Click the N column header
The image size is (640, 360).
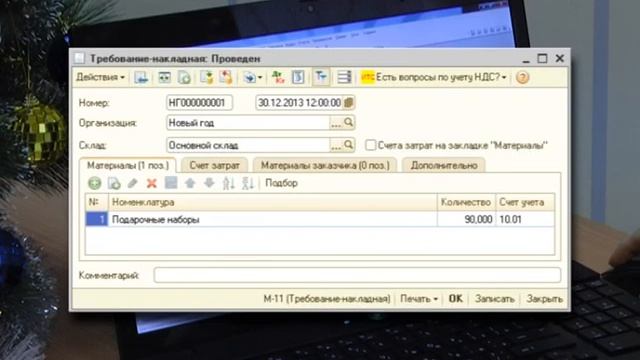tap(97, 202)
